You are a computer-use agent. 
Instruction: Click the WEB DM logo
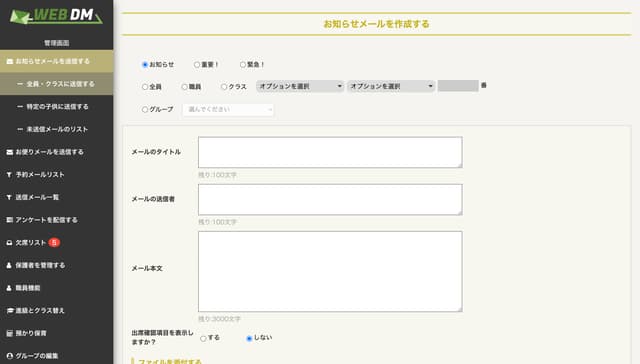56,16
